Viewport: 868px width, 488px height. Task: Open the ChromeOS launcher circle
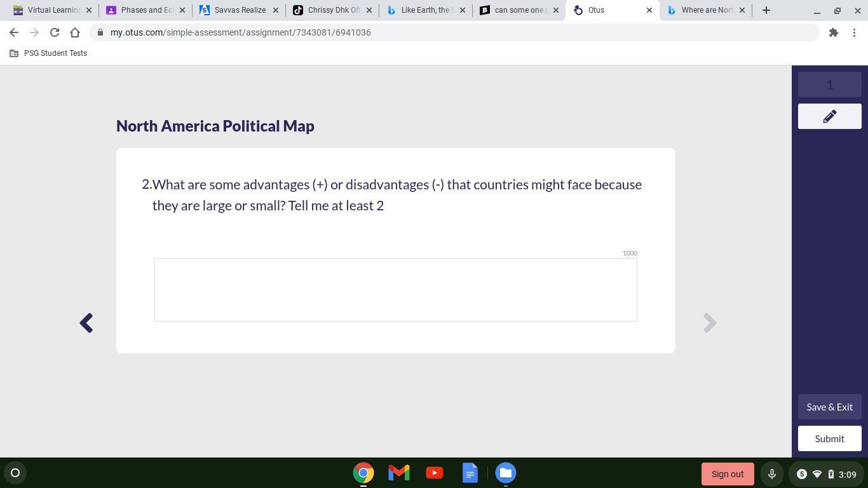(x=15, y=473)
